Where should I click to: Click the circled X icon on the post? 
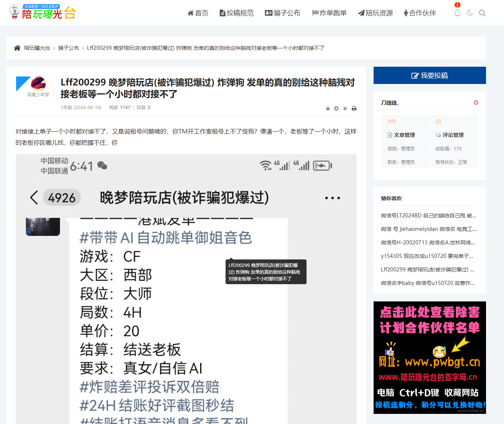point(336,108)
